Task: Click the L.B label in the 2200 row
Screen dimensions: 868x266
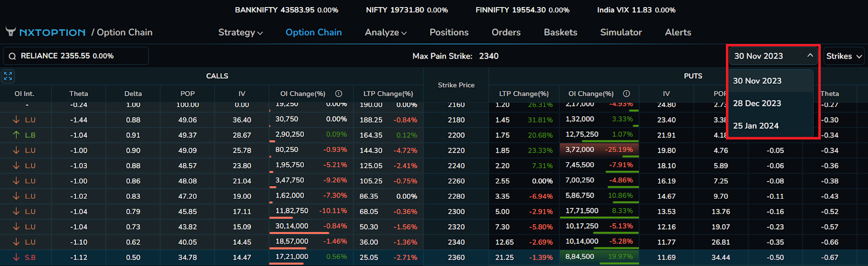Action: pos(30,135)
